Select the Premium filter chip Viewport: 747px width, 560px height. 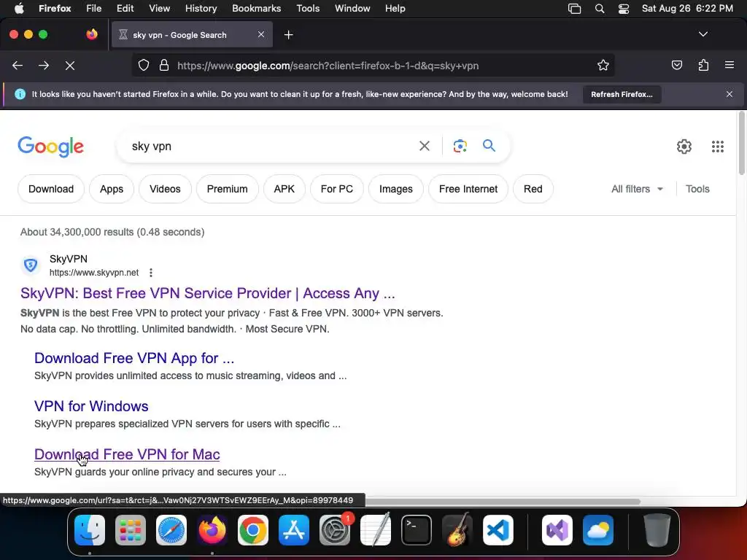228,189
